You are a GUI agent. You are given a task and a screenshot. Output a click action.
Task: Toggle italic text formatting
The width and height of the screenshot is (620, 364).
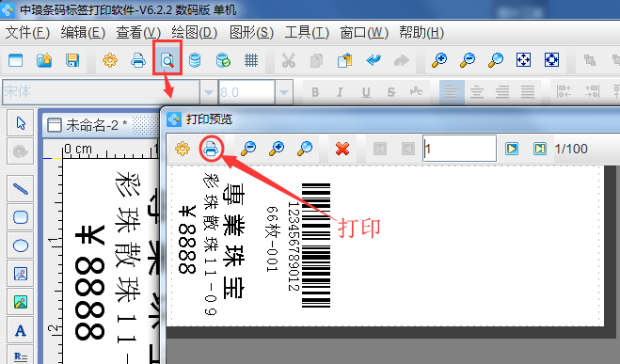pyautogui.click(x=340, y=92)
